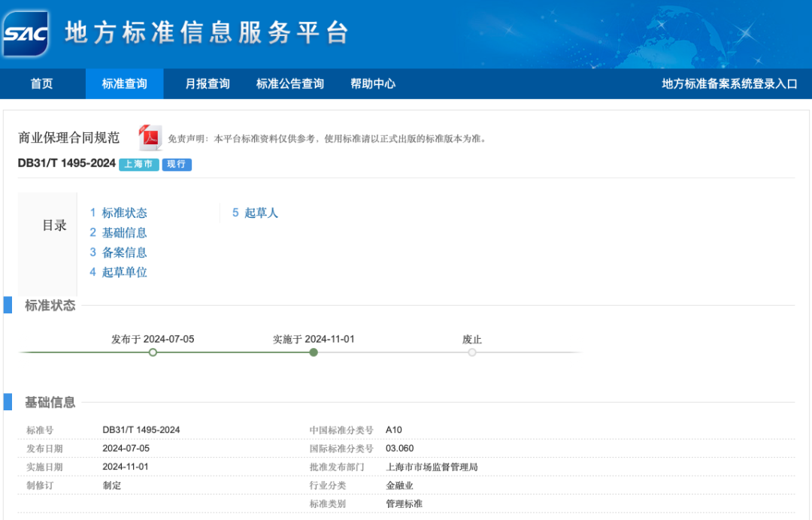Click the 废止 timeline marker circle

pos(472,352)
